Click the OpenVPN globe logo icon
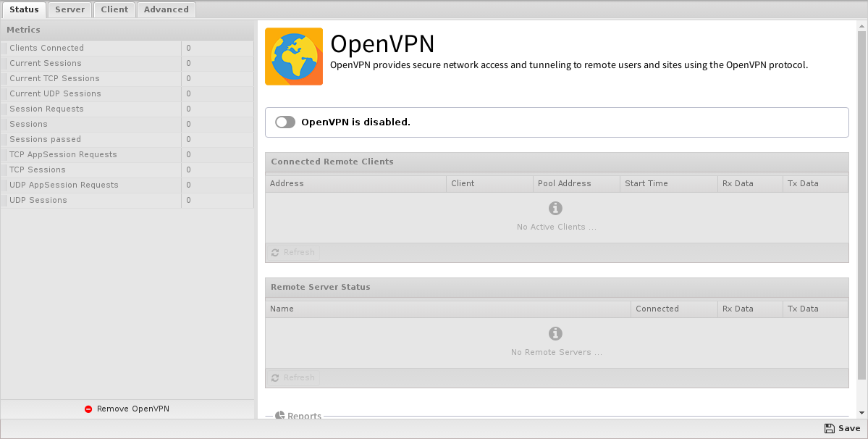 coord(293,57)
